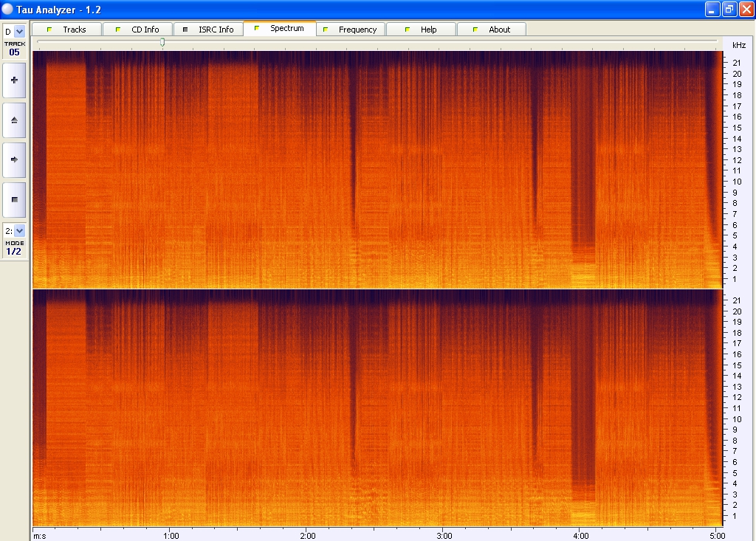Click the plus button in left sidebar
This screenshot has height=541, width=756.
click(14, 80)
